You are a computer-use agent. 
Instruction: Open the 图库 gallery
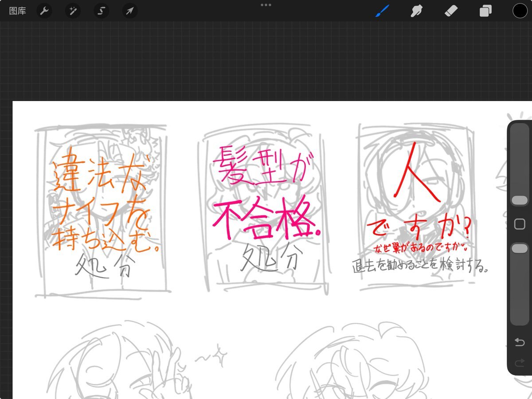pyautogui.click(x=17, y=11)
